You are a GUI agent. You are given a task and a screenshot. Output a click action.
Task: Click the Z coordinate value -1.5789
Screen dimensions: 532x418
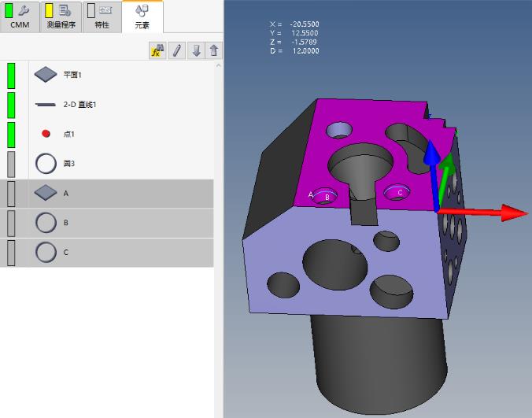(304, 42)
